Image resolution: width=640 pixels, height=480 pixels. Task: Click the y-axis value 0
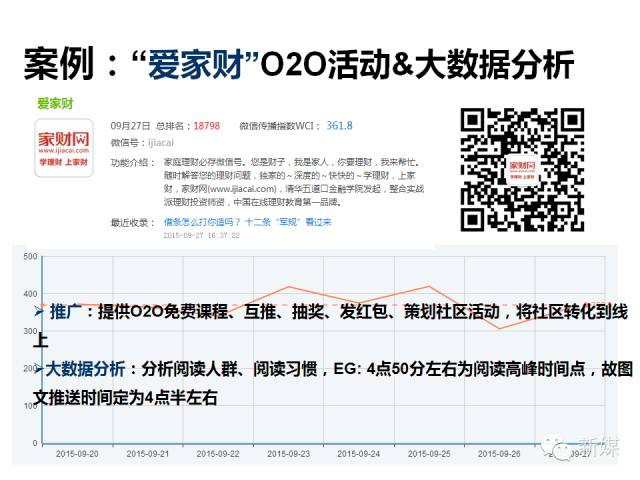[x=35, y=442]
